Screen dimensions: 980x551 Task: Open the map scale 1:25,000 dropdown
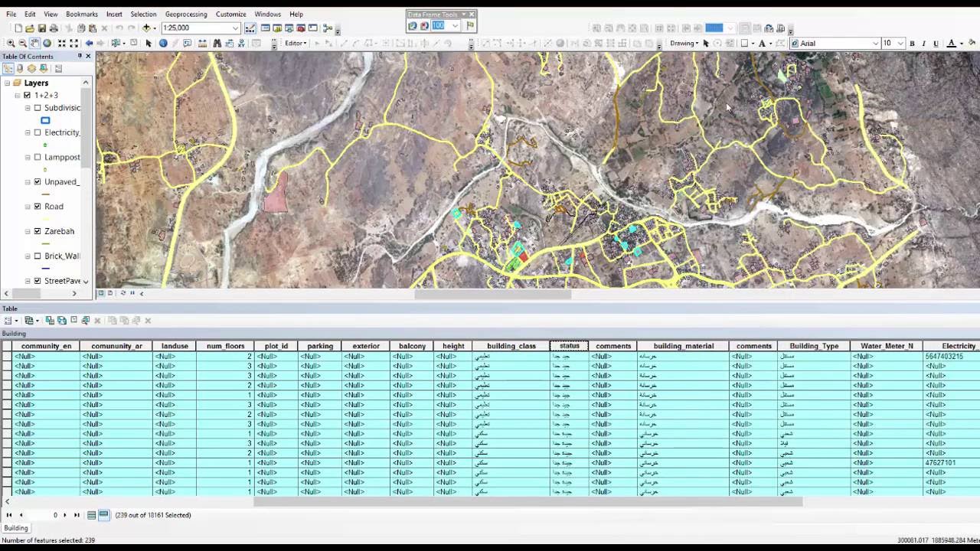click(236, 28)
